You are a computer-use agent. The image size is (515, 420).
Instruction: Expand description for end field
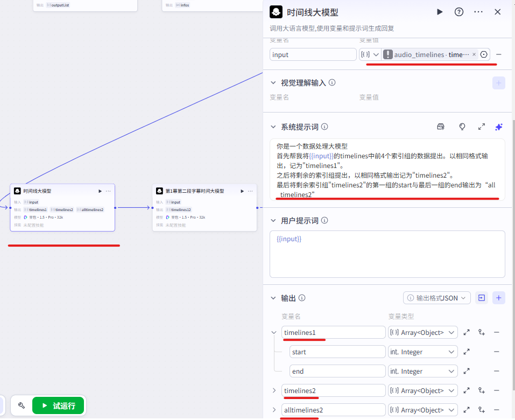coord(467,372)
